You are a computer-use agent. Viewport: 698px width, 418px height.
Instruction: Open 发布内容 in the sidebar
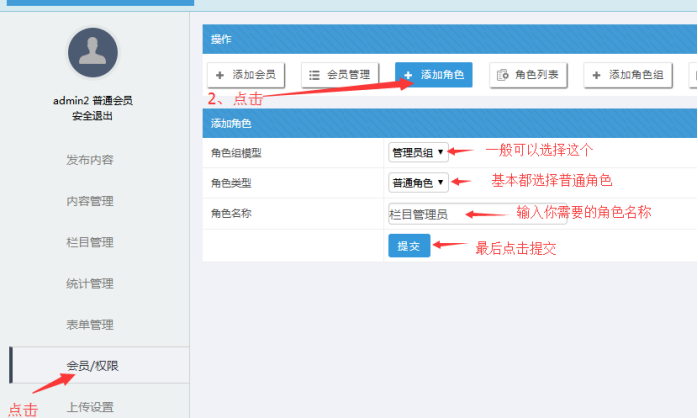89,160
